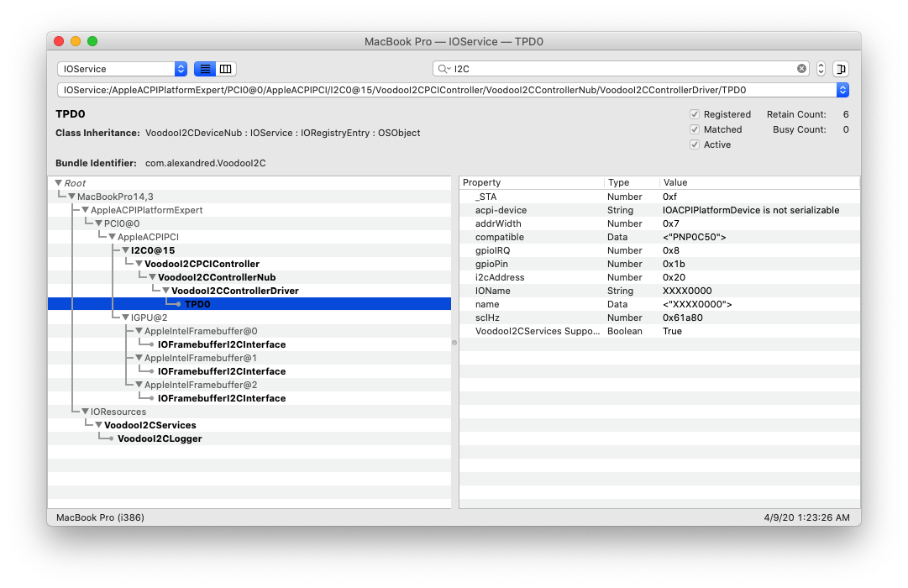Clear the I2C search field
The image size is (908, 588).
pyautogui.click(x=801, y=68)
